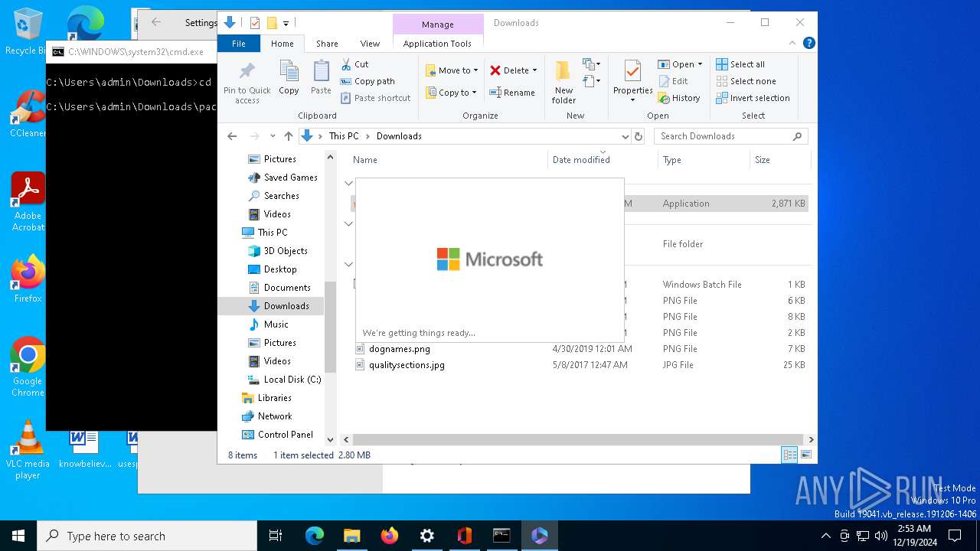Go back in the Settings window
Viewport: 980px width, 551px height.
(156, 23)
